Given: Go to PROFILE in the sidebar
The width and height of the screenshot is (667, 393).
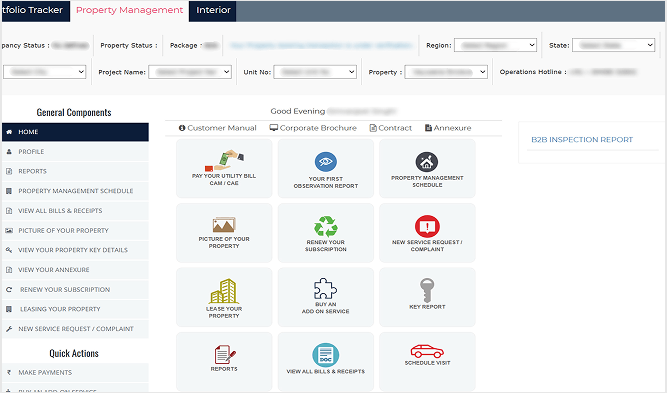Looking at the screenshot, I should click(75, 151).
